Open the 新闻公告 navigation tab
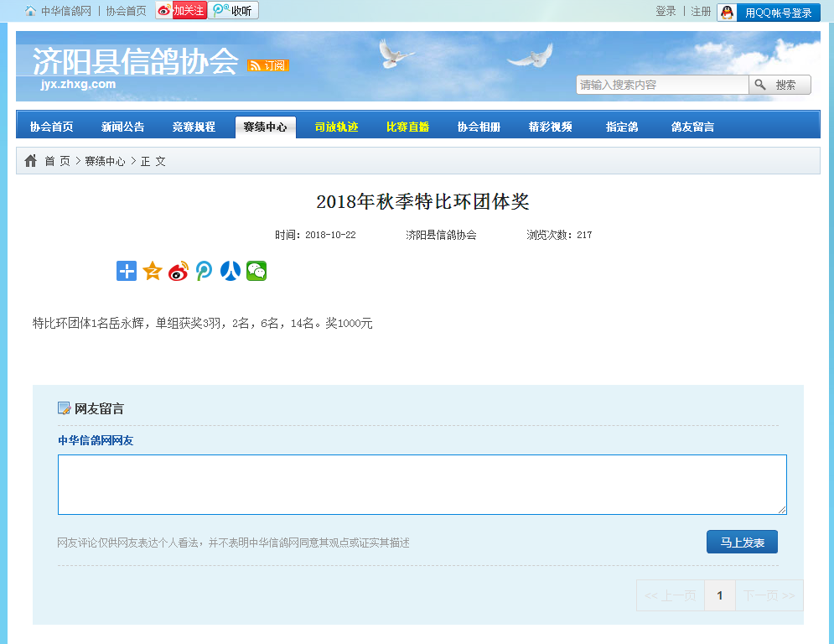834x644 pixels. [123, 127]
